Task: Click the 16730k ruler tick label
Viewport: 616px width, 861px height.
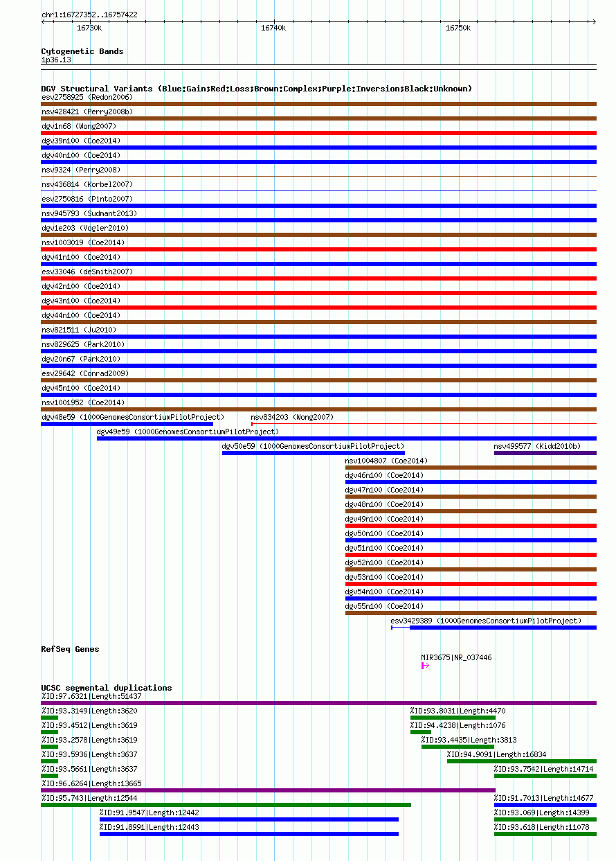Action: 89,28
